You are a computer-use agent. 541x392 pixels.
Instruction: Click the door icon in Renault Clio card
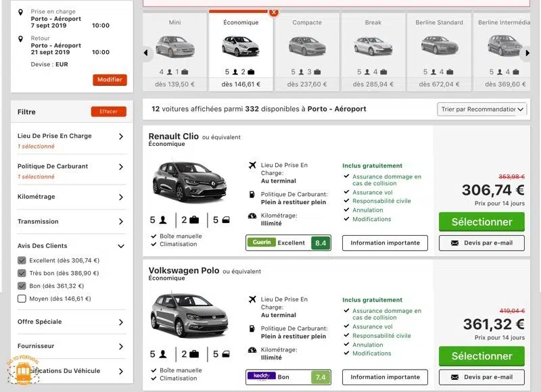point(226,220)
